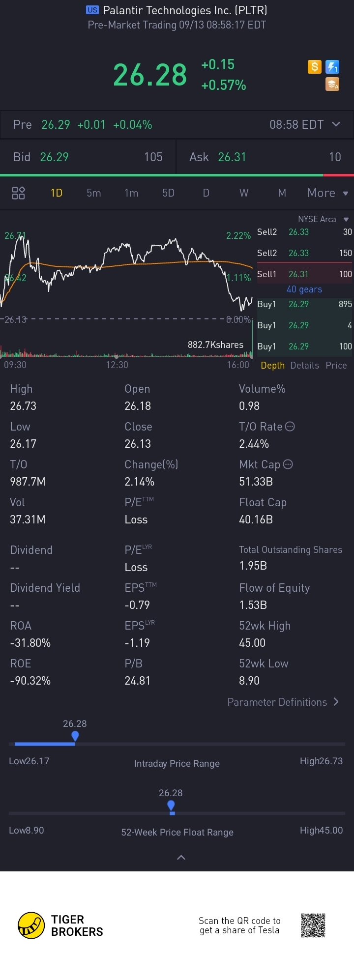Image resolution: width=354 pixels, height=980 pixels.
Task: Switch chart to 5m timeframe
Action: click(x=94, y=193)
